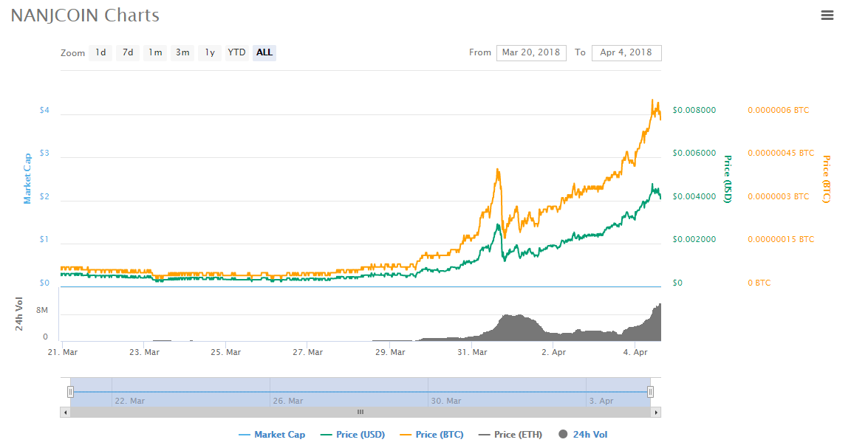Screen dimensions: 868x448
Task: Toggle the 24h Vol legend item
Action: 584,435
